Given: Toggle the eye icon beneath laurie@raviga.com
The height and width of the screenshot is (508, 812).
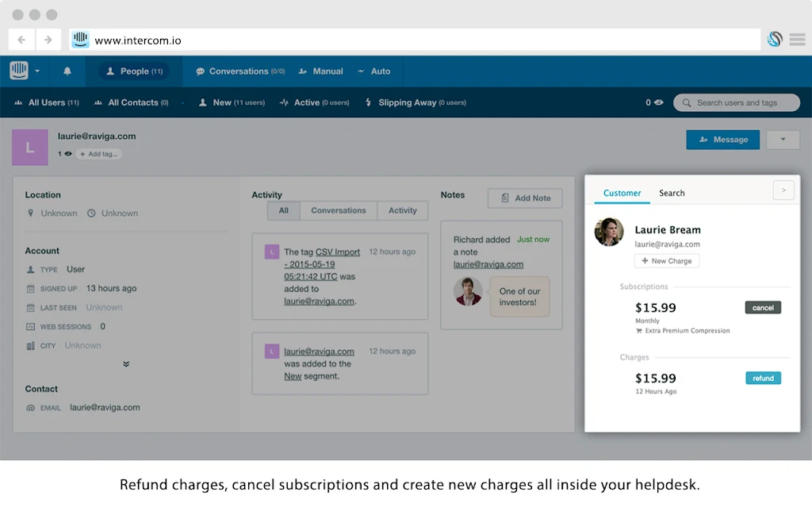Looking at the screenshot, I should 68,154.
